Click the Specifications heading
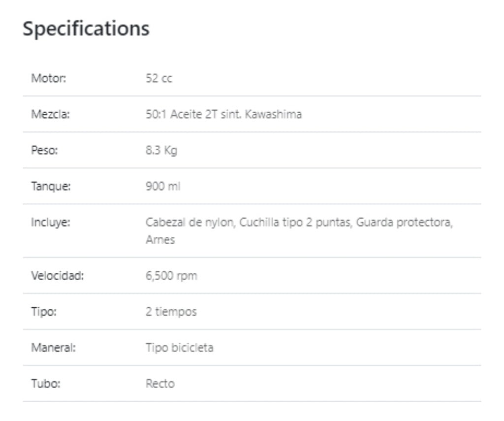This screenshot has height=421, width=504. tap(86, 29)
